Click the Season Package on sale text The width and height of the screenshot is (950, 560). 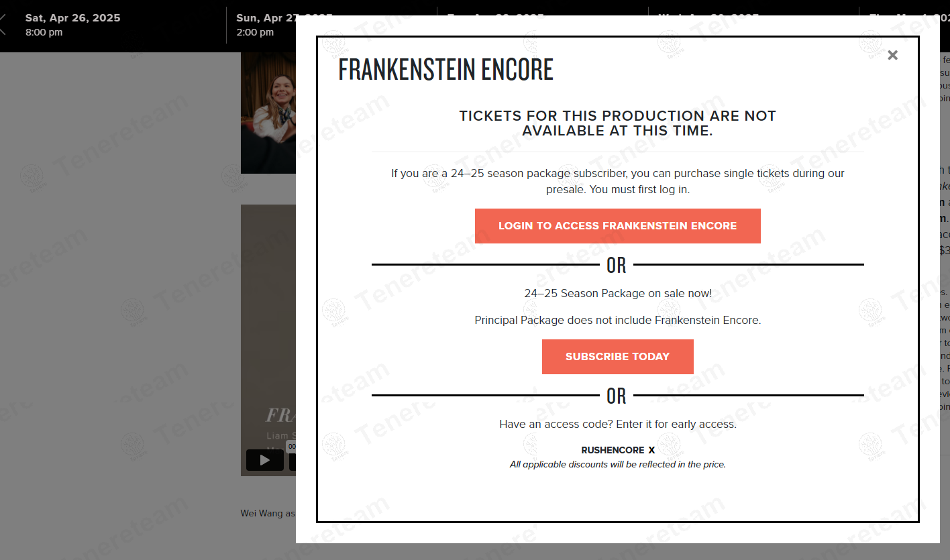(x=617, y=293)
